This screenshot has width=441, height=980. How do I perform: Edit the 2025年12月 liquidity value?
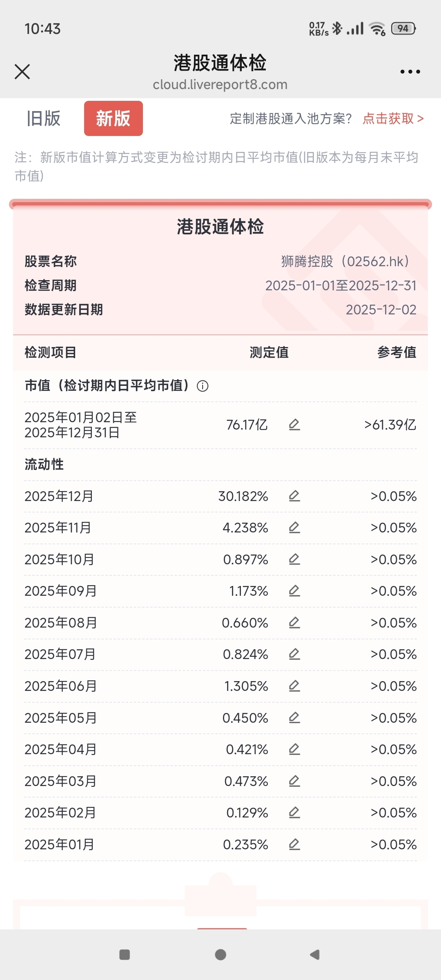click(294, 496)
